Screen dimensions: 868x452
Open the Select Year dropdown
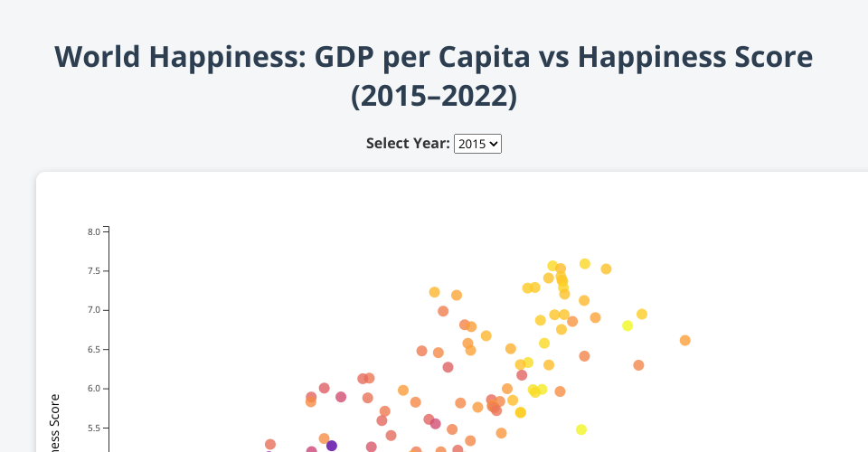(477, 143)
